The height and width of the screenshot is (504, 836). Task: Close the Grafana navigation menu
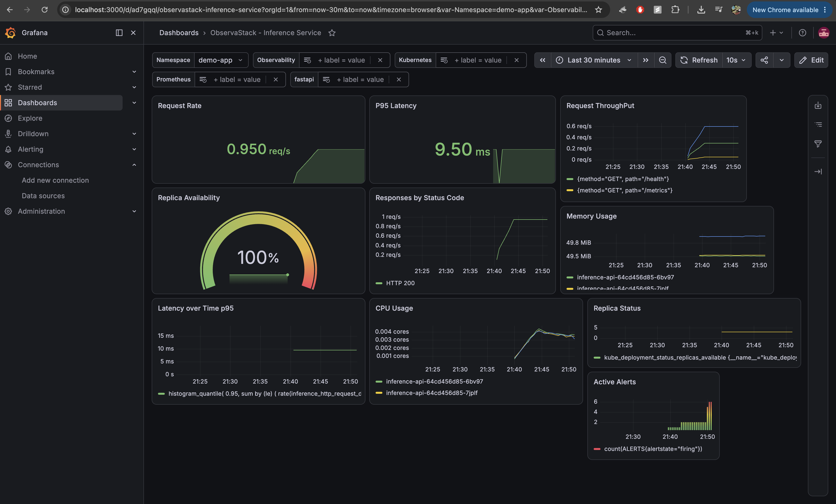click(133, 33)
